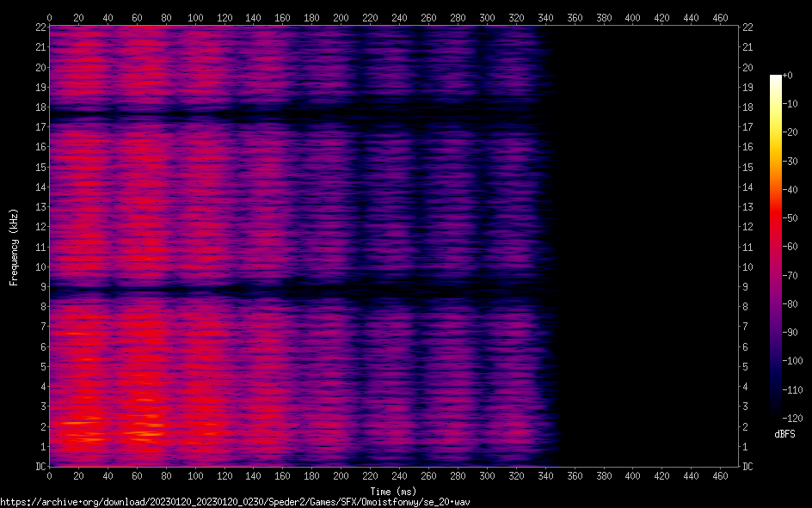
Task: Click the white top end of the dBFS color bar
Action: click(776, 78)
